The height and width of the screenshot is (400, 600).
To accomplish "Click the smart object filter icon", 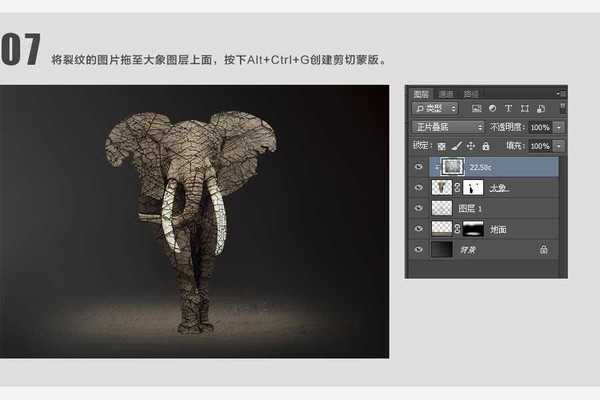I will click(537, 108).
